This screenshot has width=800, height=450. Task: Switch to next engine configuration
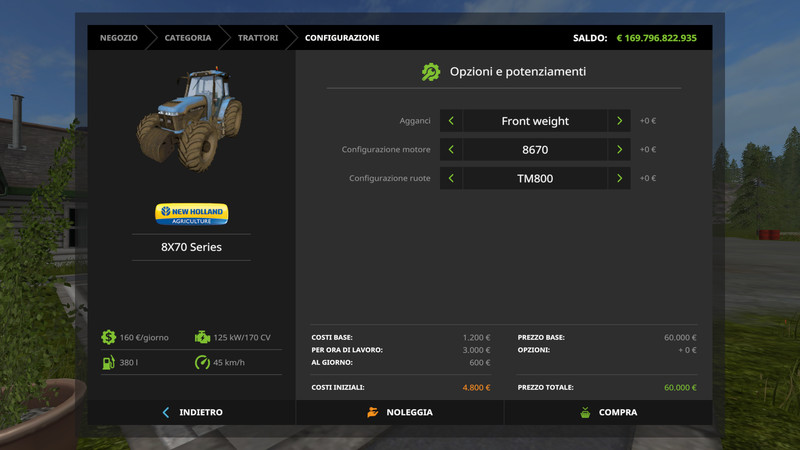tap(620, 150)
